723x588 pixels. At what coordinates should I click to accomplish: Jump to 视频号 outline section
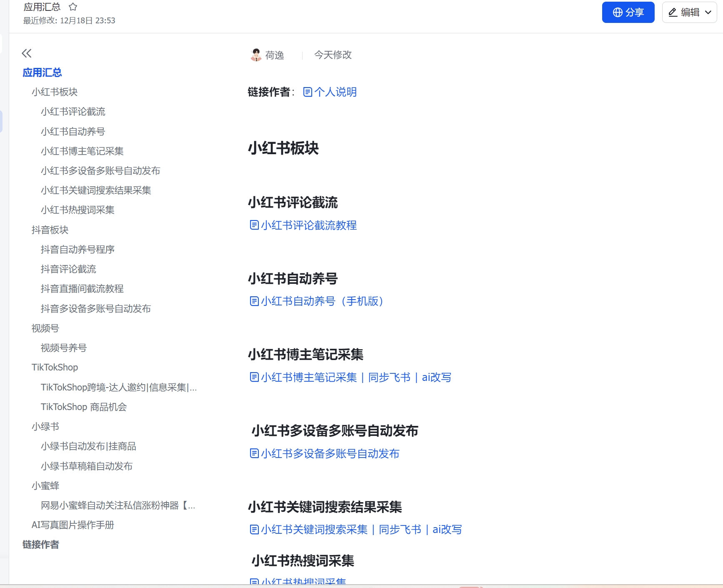pyautogui.click(x=45, y=328)
